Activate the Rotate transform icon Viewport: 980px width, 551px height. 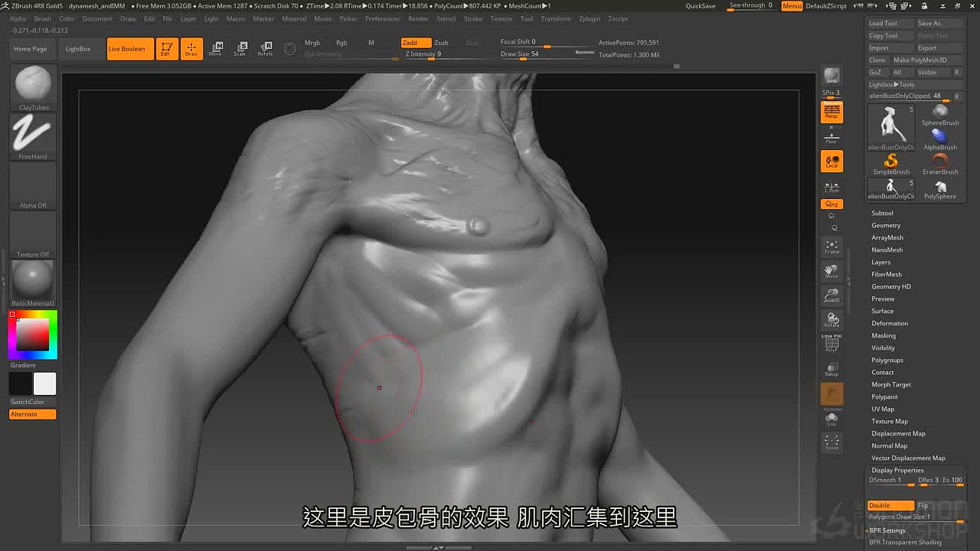[x=265, y=49]
